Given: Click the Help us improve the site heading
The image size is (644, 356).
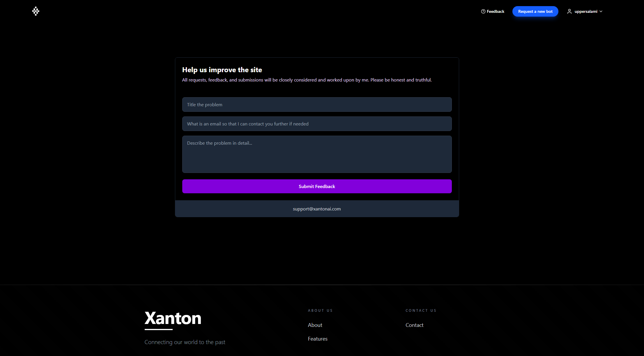Looking at the screenshot, I should coord(222,70).
